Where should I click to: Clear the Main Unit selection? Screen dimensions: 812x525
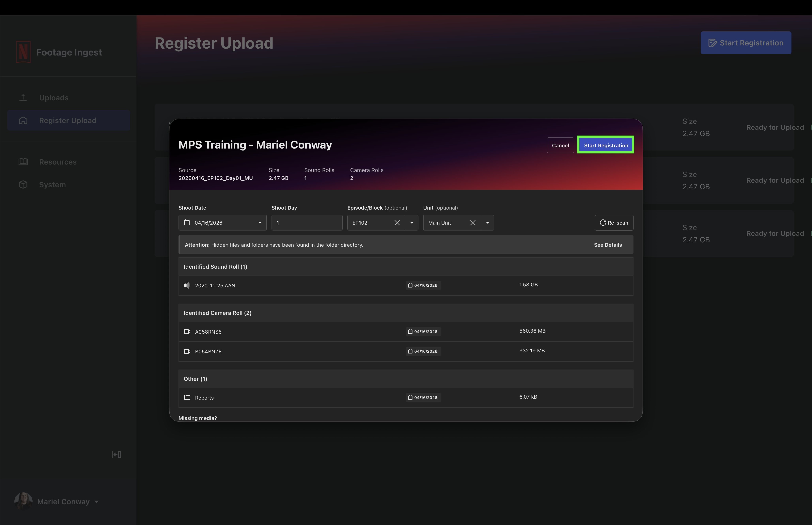473,223
